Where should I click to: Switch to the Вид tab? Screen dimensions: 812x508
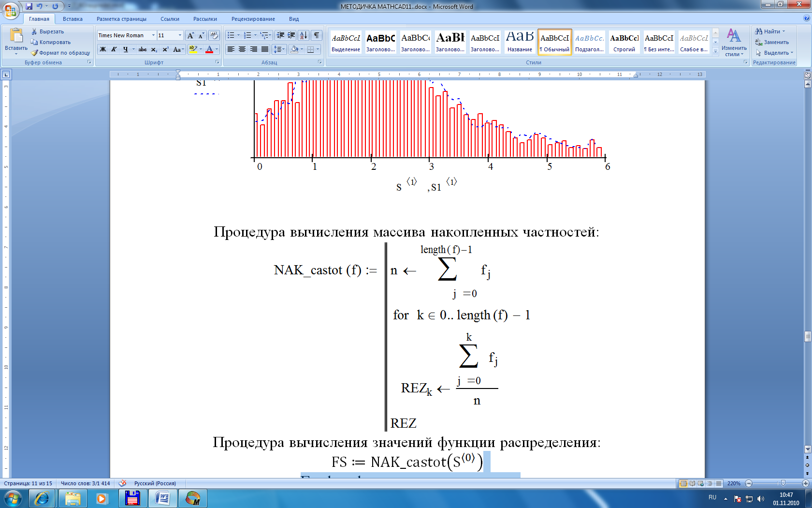294,19
